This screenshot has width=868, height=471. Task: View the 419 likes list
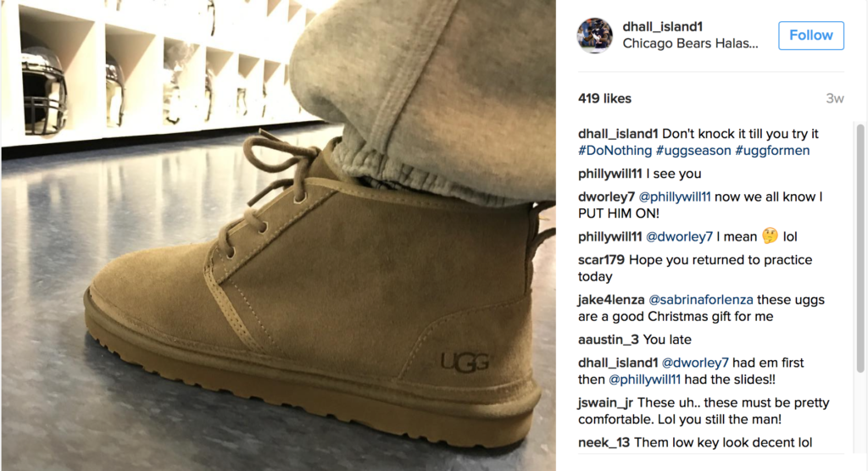pos(604,98)
